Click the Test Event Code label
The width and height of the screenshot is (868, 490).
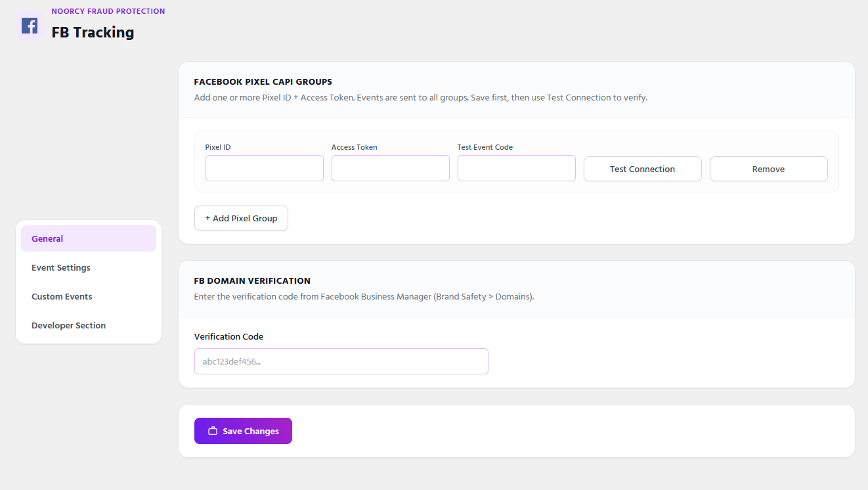[485, 147]
